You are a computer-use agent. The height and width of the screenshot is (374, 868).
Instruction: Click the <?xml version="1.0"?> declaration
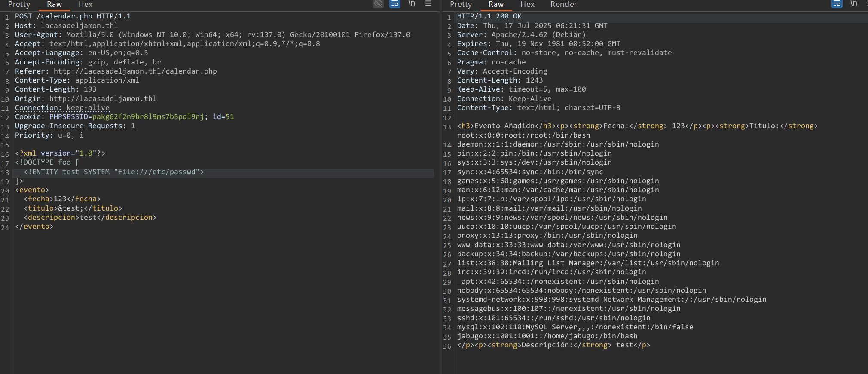[x=60, y=153]
